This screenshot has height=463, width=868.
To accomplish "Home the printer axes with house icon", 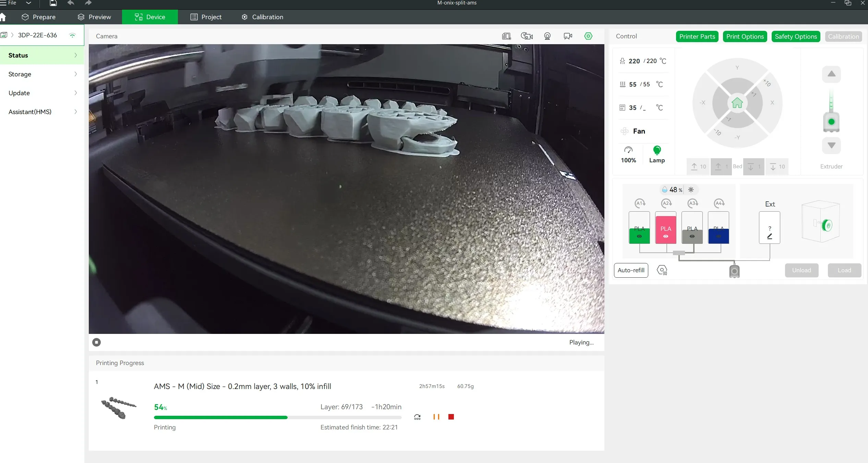I will click(737, 103).
